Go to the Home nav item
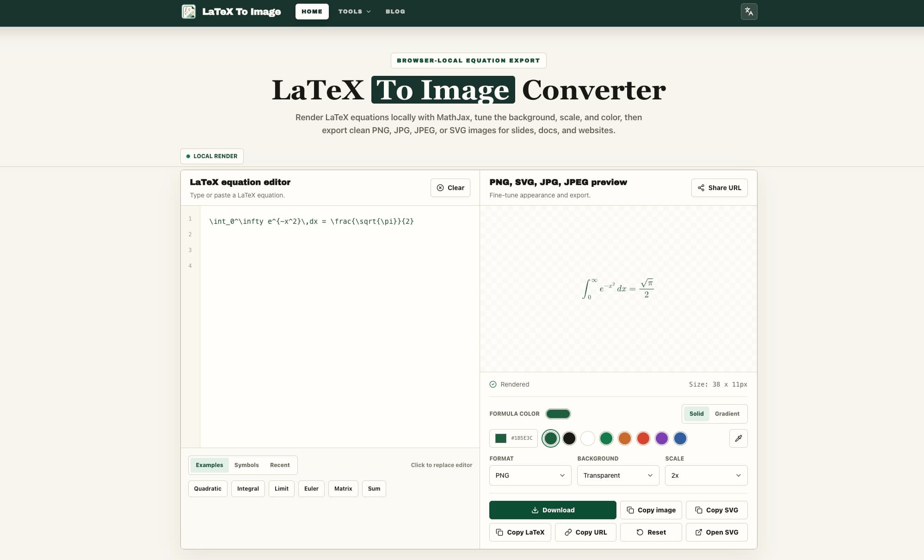 [x=312, y=12]
